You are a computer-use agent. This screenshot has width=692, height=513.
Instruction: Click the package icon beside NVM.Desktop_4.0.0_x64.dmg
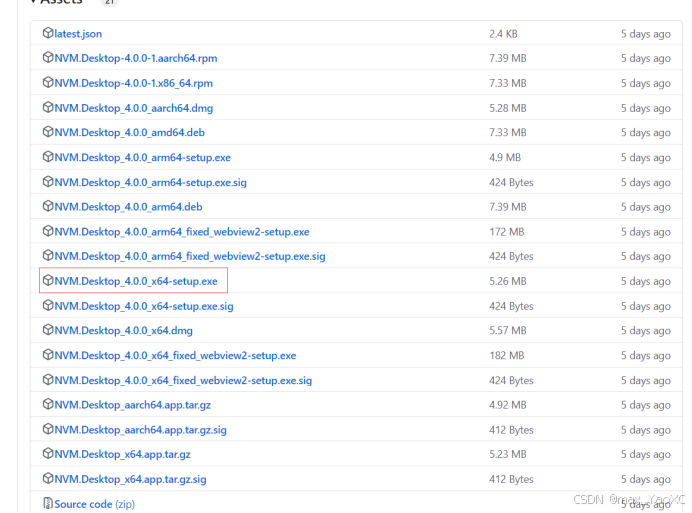[x=48, y=330]
